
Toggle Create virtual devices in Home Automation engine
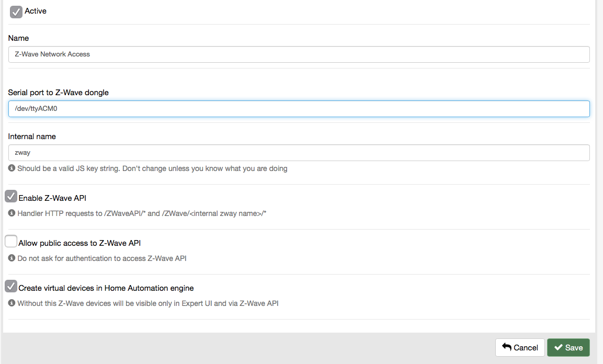coord(11,286)
